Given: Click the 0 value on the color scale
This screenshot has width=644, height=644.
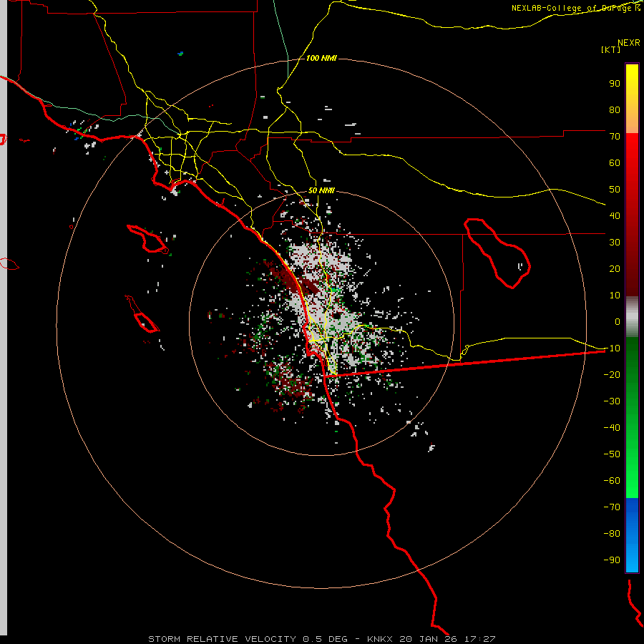Looking at the screenshot, I should click(x=618, y=321).
